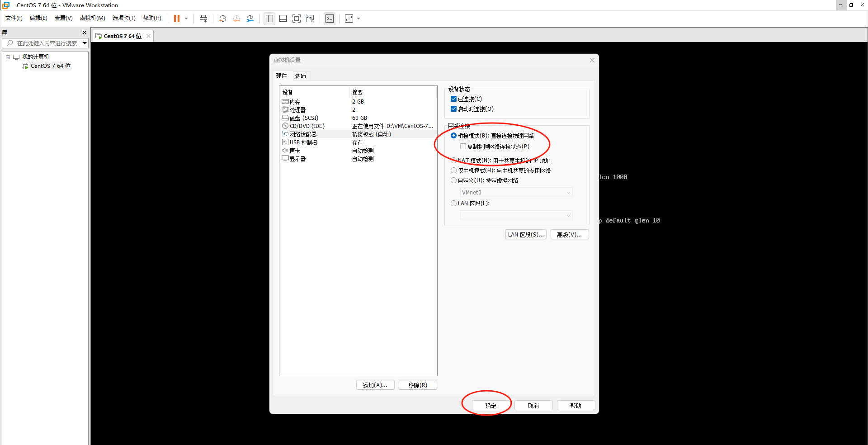
Task: Close the 虚拟机设置 dialog with X
Action: (592, 60)
